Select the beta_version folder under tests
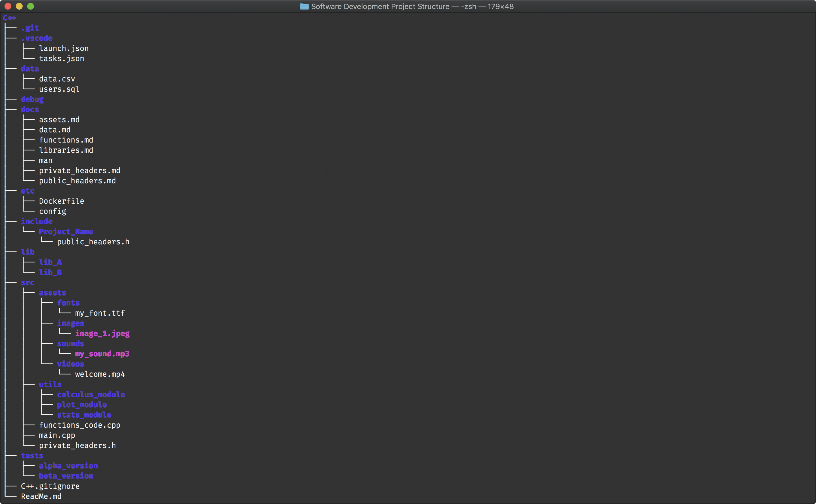The image size is (816, 504). point(66,476)
